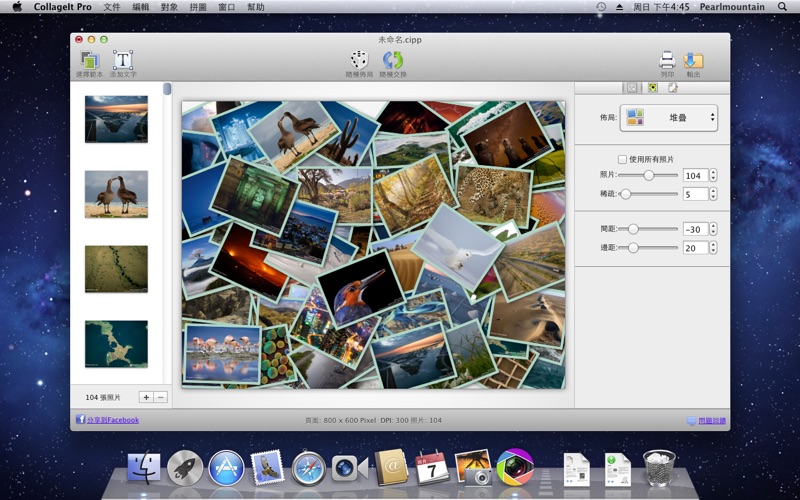Open the 編輯 menu
This screenshot has width=800, height=500.
click(x=140, y=7)
